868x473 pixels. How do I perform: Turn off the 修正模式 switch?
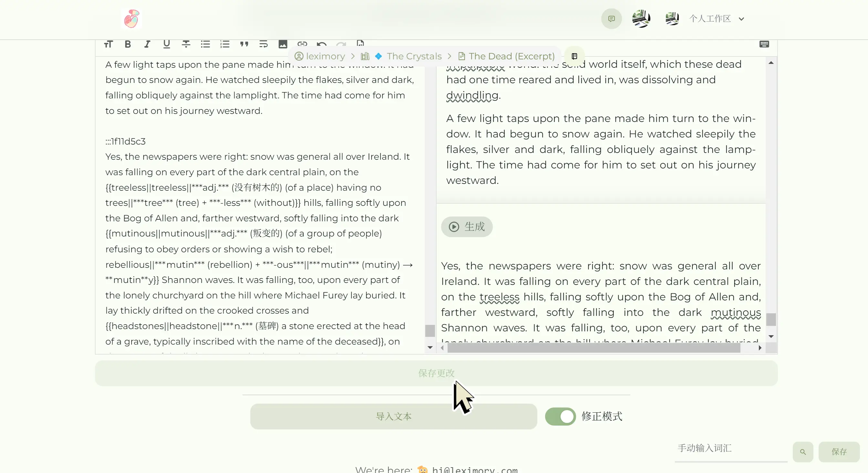pos(560,417)
